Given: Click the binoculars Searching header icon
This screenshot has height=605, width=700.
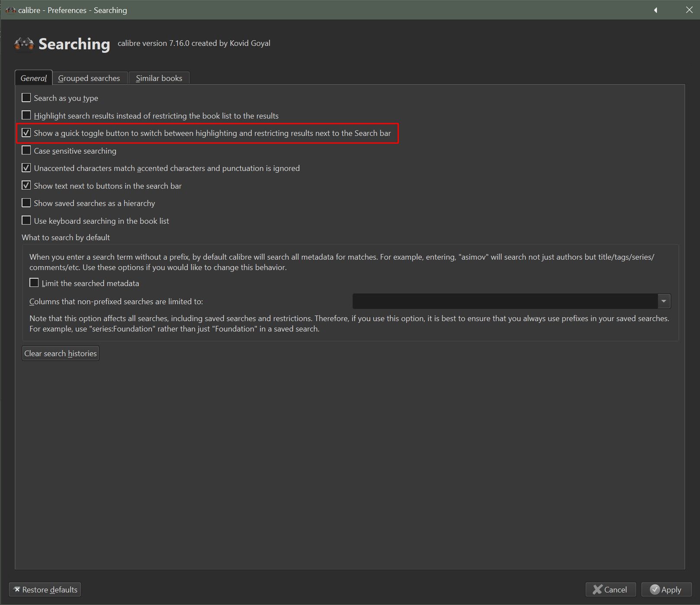Looking at the screenshot, I should [x=24, y=44].
